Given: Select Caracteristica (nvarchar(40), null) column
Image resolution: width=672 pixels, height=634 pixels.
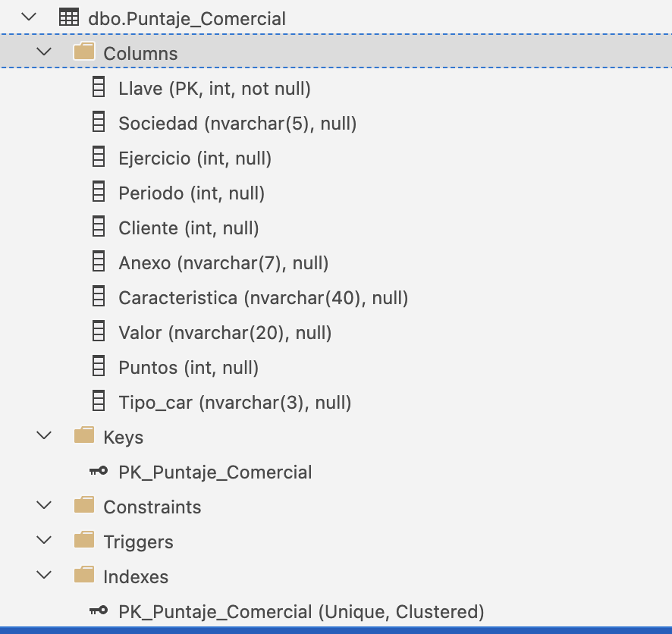Looking at the screenshot, I should pos(264,298).
